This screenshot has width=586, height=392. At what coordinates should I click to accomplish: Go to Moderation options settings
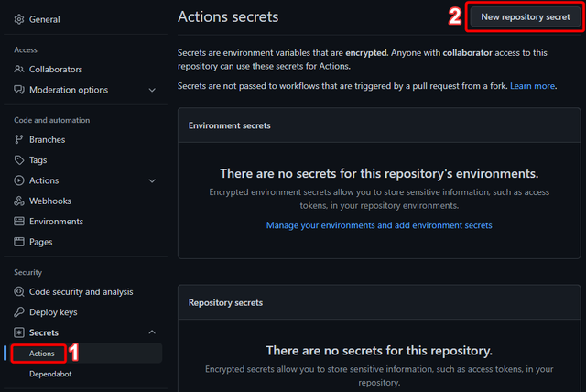(x=69, y=90)
